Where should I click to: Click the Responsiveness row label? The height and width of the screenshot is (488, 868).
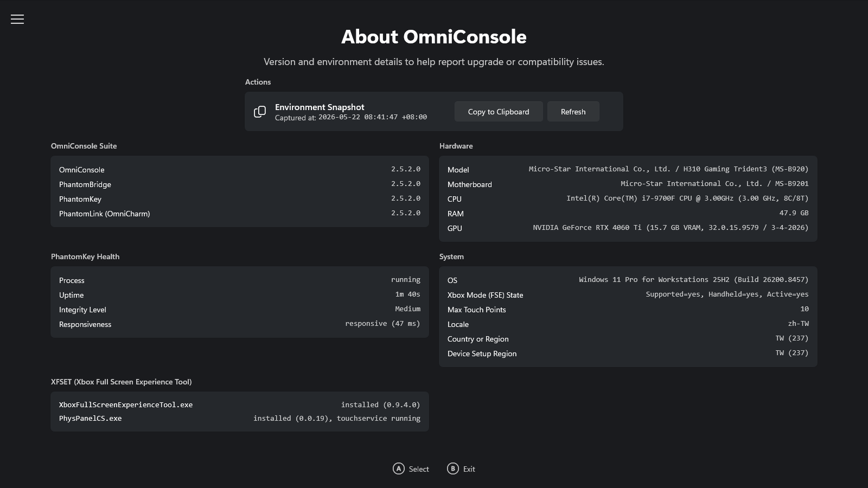point(85,324)
